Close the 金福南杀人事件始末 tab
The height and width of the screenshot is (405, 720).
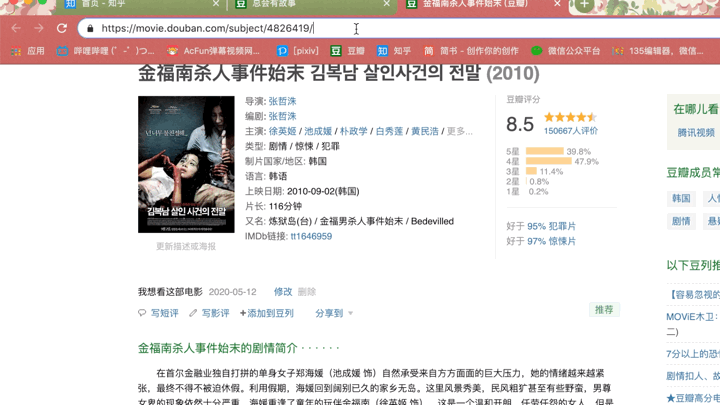click(x=557, y=4)
